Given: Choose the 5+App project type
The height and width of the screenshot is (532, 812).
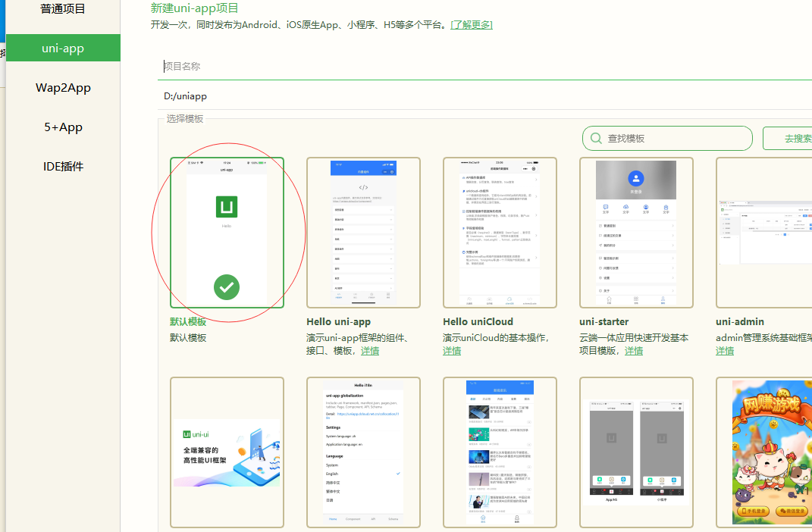Looking at the screenshot, I should click(x=63, y=127).
